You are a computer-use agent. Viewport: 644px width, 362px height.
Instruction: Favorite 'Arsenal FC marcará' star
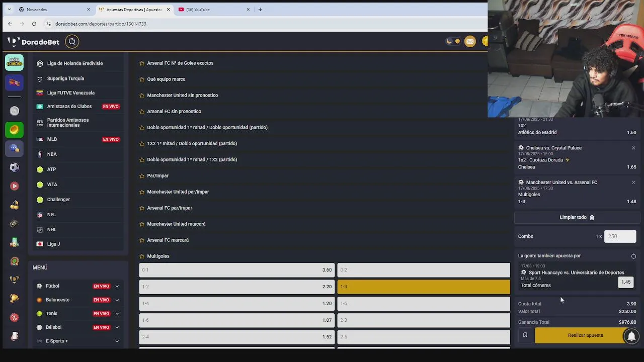click(142, 240)
